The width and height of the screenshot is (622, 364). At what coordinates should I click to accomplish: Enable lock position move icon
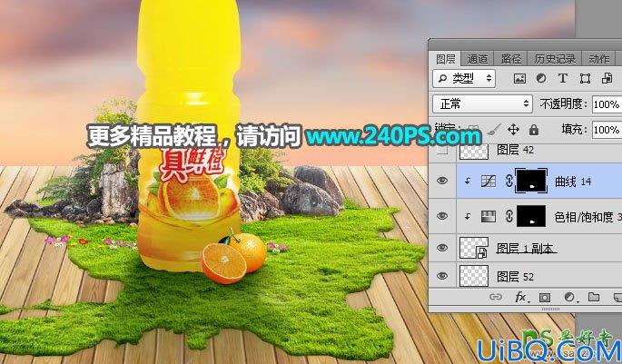tap(513, 129)
